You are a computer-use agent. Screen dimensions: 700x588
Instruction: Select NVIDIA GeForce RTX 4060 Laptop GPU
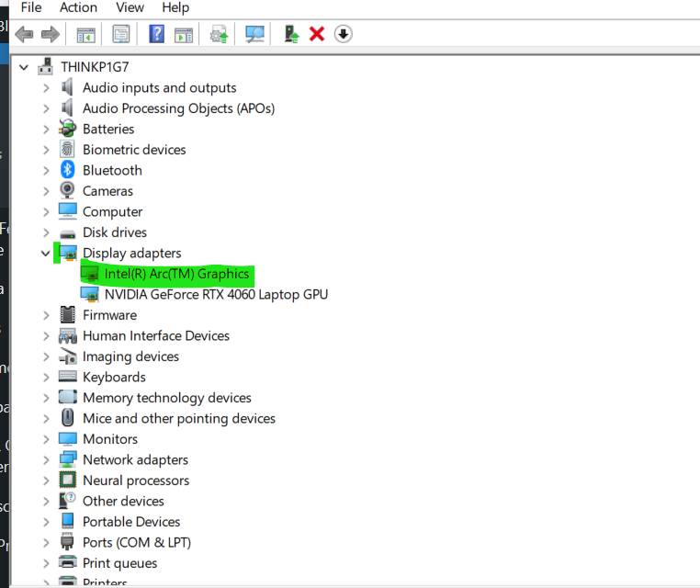pyautogui.click(x=216, y=295)
